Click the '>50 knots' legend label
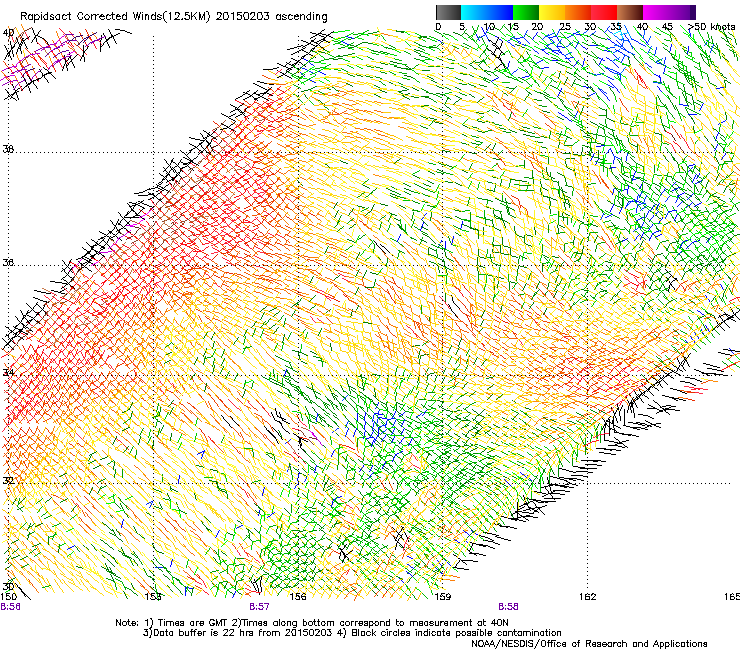This screenshot has width=740, height=650. tap(711, 27)
